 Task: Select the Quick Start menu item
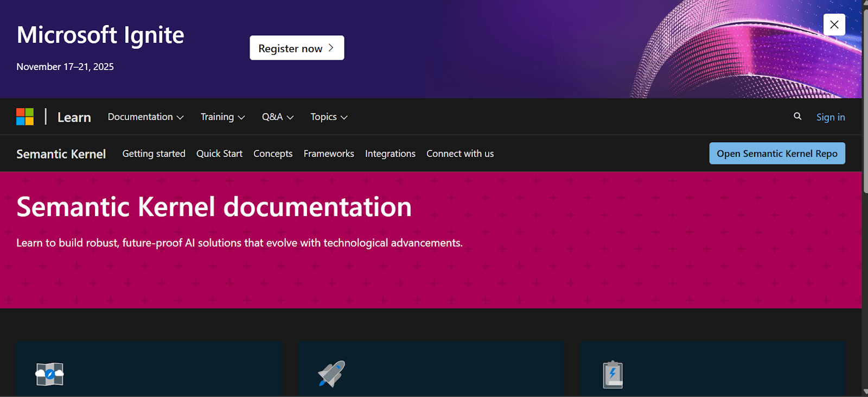coord(219,154)
